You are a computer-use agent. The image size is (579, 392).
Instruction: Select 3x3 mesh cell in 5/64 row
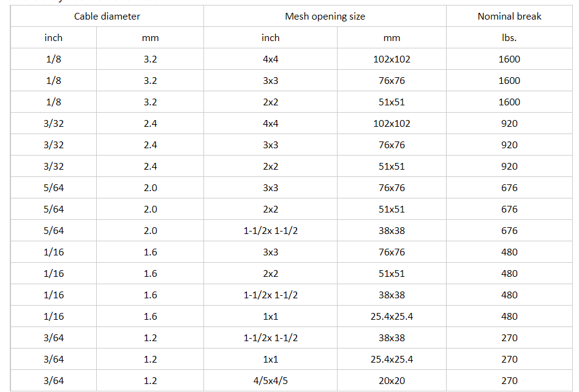(x=270, y=188)
